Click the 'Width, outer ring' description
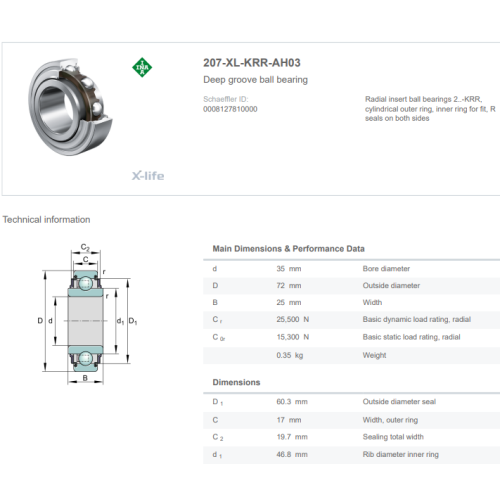This screenshot has height=500, width=500. pos(390,420)
